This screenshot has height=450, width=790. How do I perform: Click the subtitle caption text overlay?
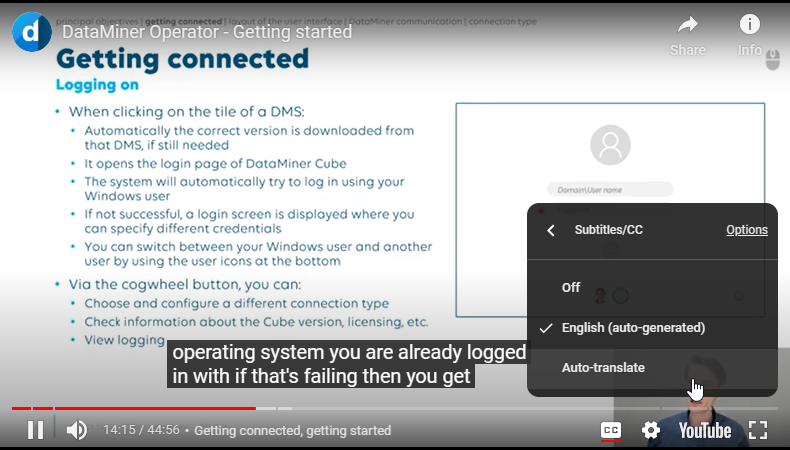[348, 364]
